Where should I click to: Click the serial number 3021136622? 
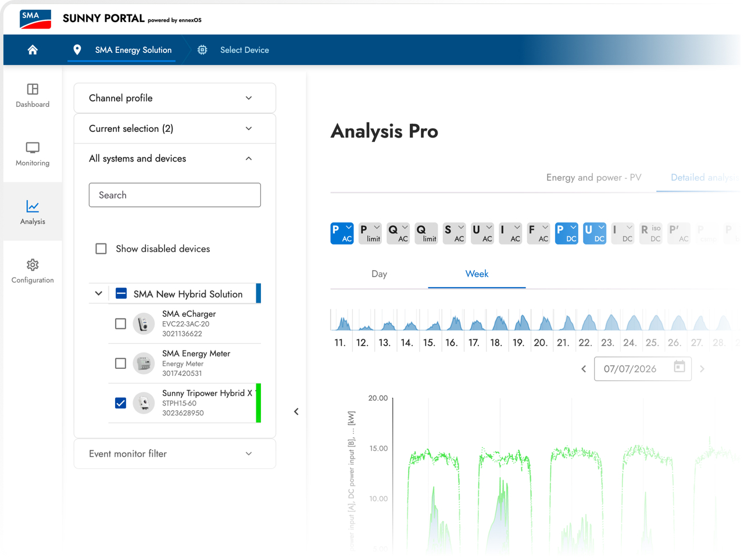coord(182,334)
